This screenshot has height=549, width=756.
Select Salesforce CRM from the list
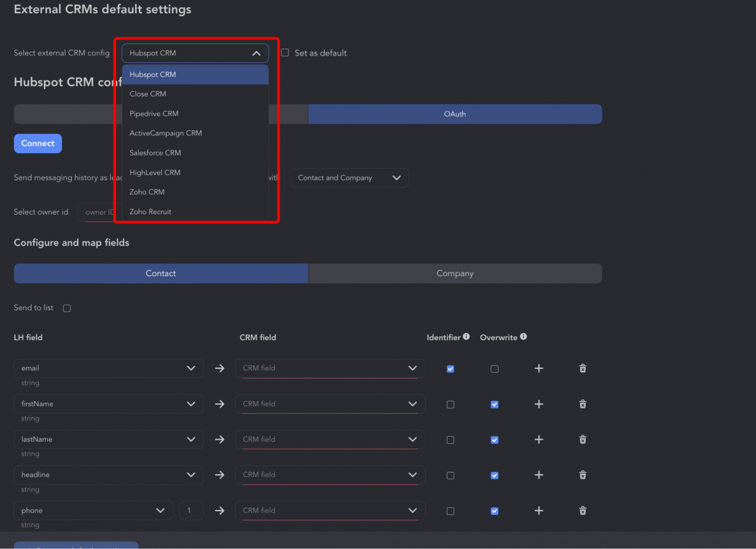[x=155, y=153]
